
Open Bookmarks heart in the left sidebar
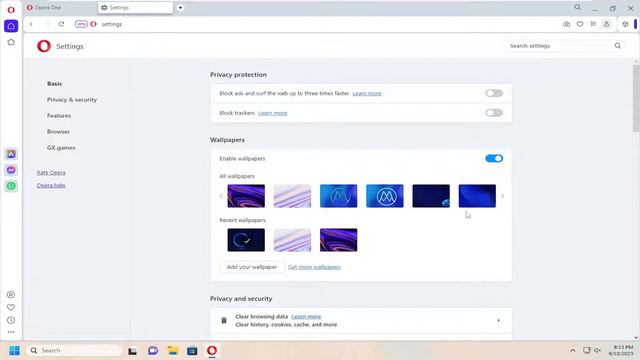11,307
